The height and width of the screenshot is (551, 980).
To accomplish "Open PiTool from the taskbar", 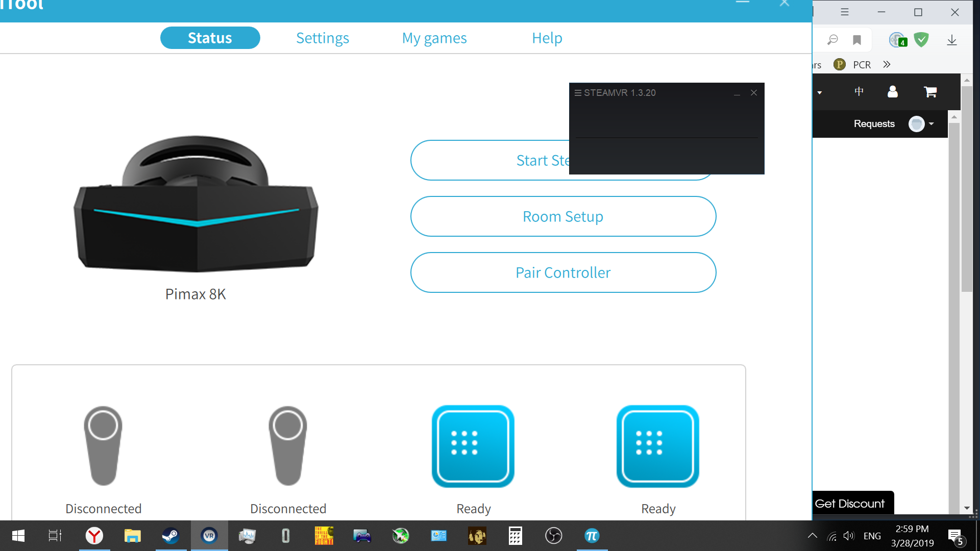I will [x=592, y=536].
